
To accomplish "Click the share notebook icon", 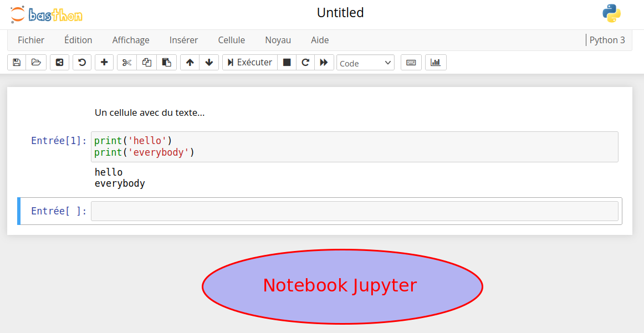I will click(x=59, y=63).
